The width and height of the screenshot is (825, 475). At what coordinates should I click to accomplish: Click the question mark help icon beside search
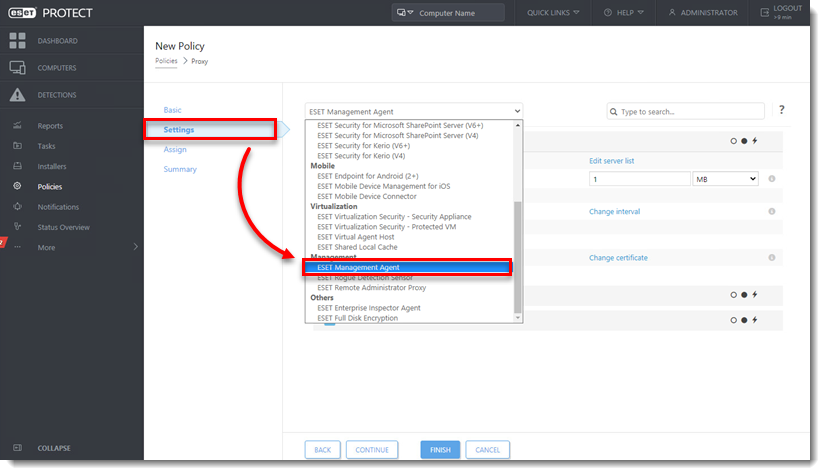pos(781,109)
